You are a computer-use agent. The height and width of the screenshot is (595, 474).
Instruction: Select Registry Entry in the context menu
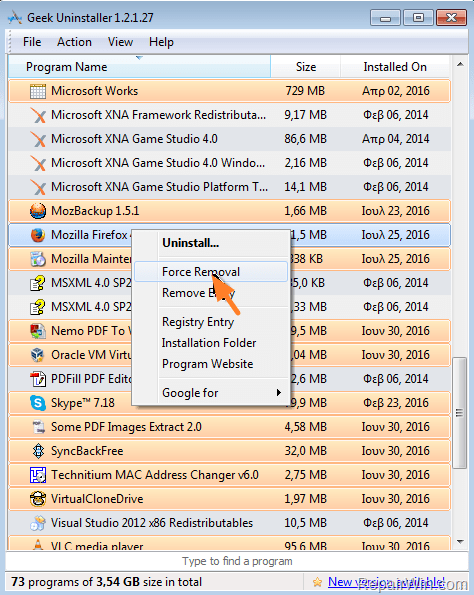pos(211,322)
